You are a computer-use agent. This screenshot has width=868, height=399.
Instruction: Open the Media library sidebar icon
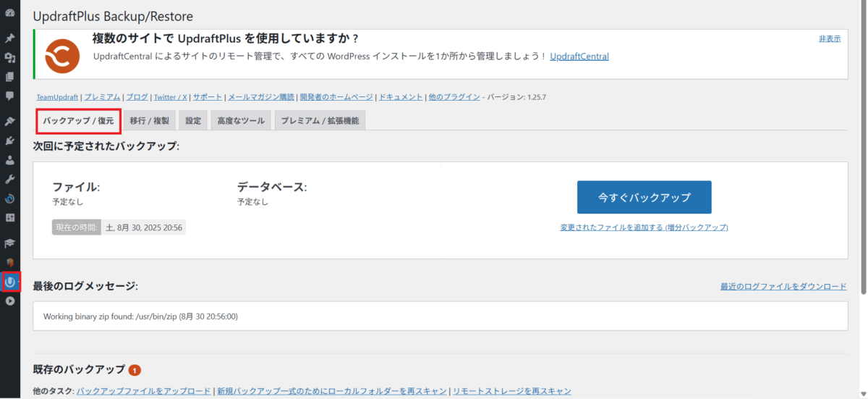(10, 57)
